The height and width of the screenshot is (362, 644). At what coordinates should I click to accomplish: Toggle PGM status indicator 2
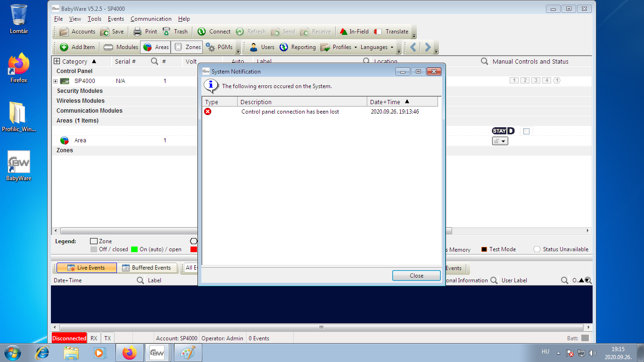(525, 81)
